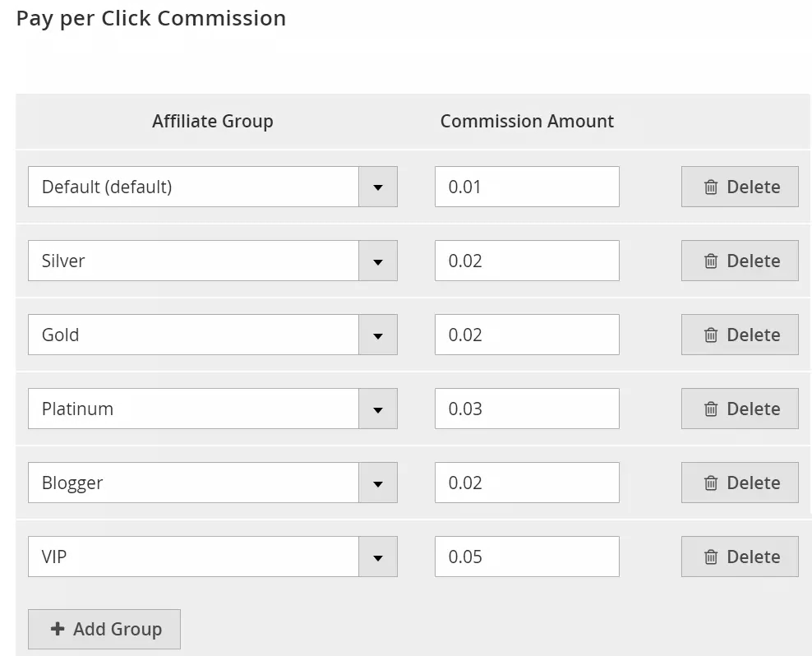
Task: Click the Pay per Click Commission heading
Action: tap(150, 17)
